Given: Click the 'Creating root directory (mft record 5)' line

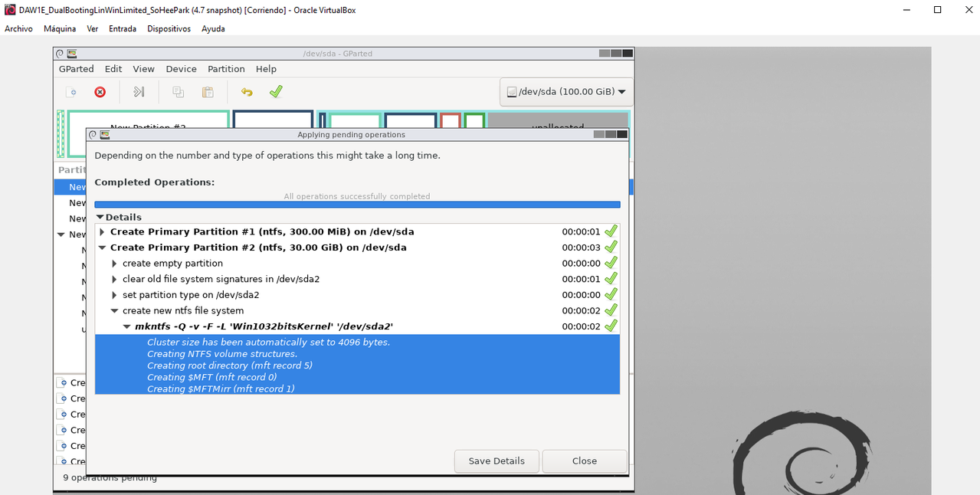Looking at the screenshot, I should click(230, 366).
